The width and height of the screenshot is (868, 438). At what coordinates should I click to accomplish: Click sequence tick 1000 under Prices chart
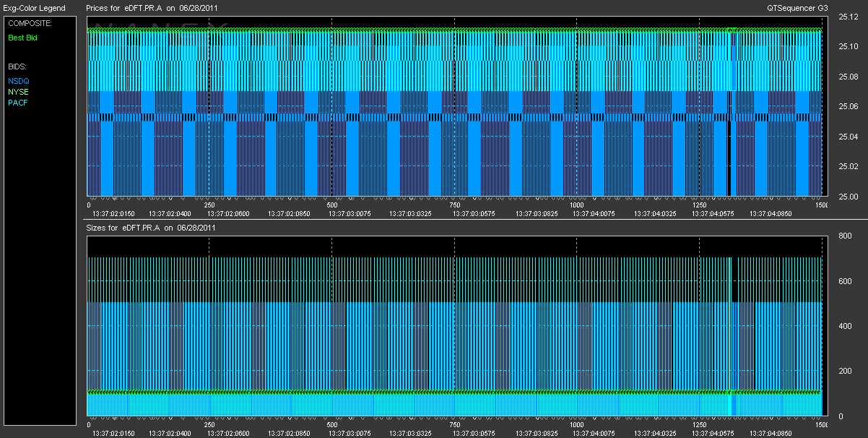click(577, 205)
